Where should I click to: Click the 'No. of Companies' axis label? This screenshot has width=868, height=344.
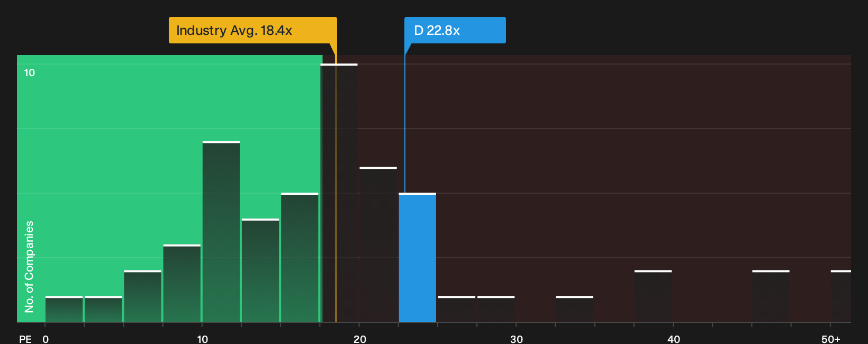click(29, 267)
